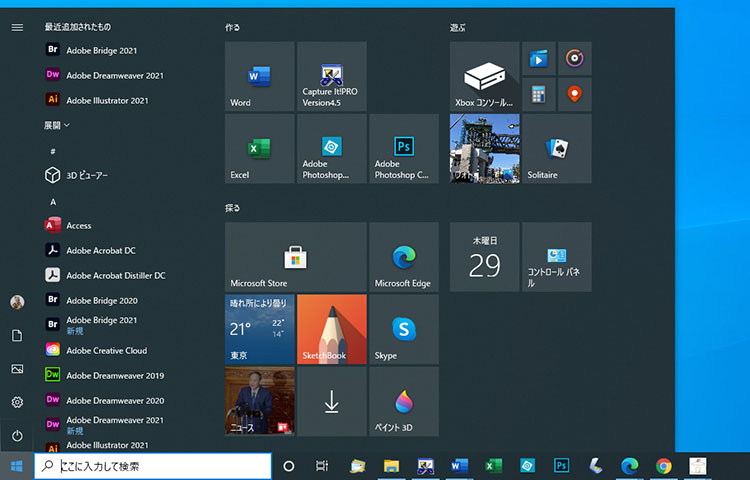Open the Tokyo weather tile
Viewport: 750px width, 480px height.
pyautogui.click(x=259, y=329)
